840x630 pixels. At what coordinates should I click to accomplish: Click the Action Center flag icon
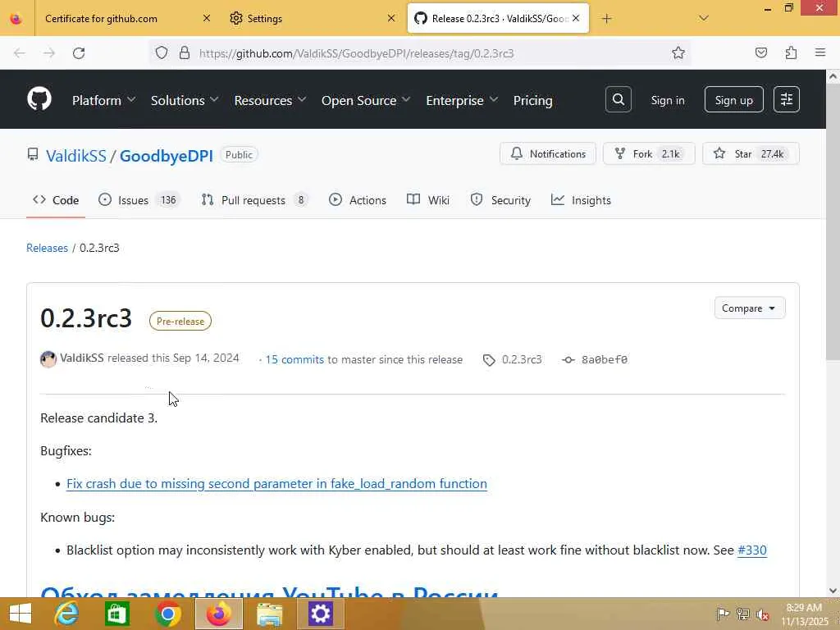click(723, 614)
